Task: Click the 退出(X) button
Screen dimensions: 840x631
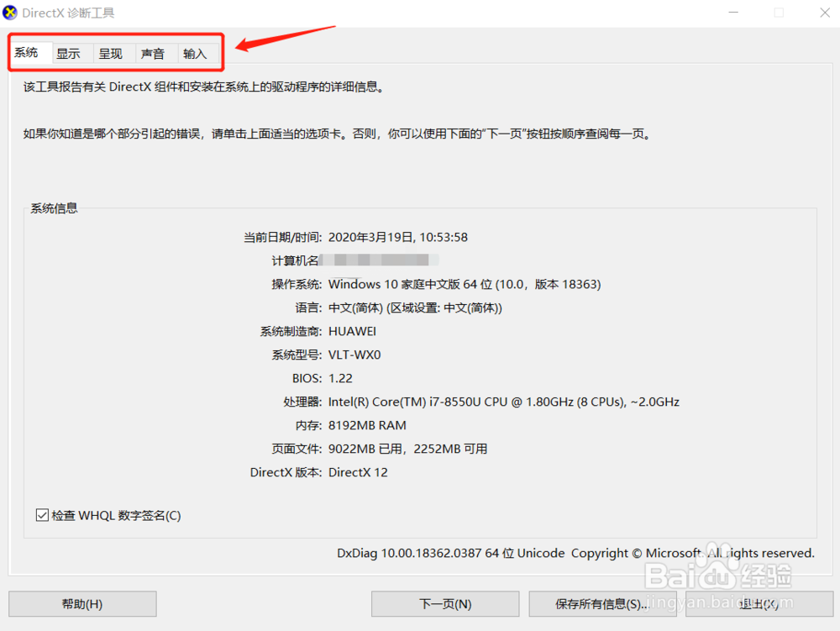Action: pos(759,604)
